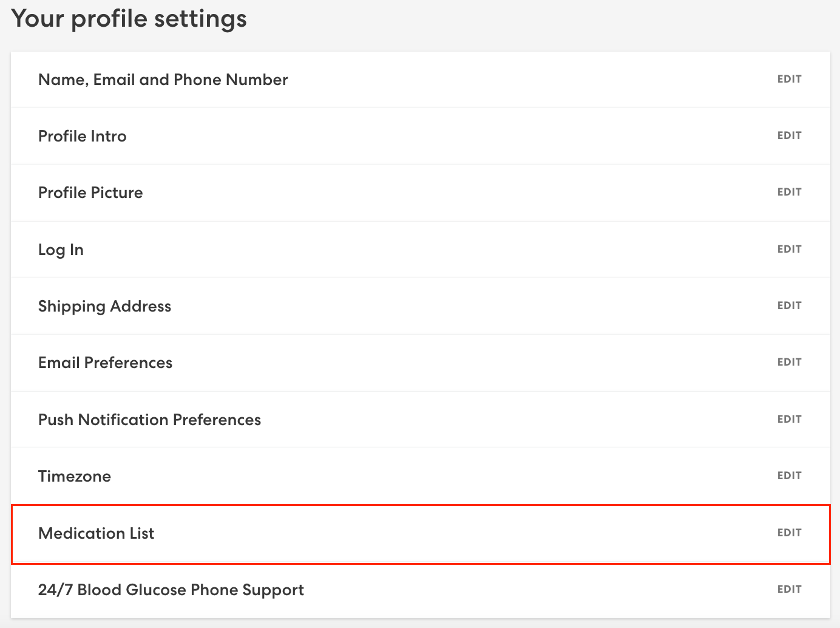Edit Name, Email and Phone Number
Screen dimensions: 840x628
pos(789,79)
